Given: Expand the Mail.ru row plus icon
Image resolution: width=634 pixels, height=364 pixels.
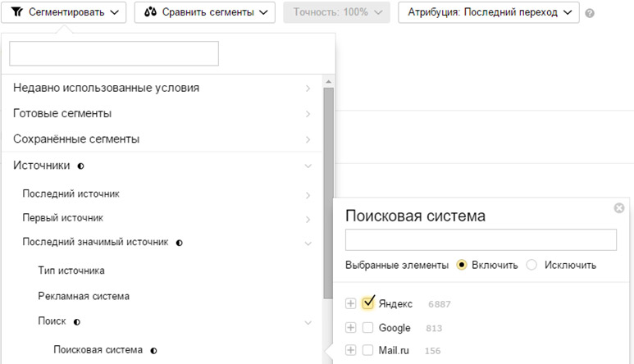Looking at the screenshot, I should coord(351,351).
